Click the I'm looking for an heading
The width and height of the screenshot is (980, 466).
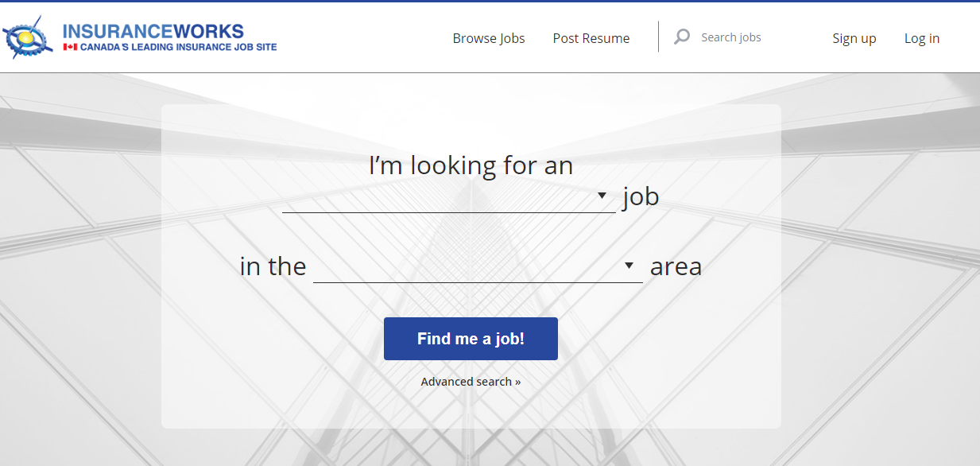click(471, 165)
